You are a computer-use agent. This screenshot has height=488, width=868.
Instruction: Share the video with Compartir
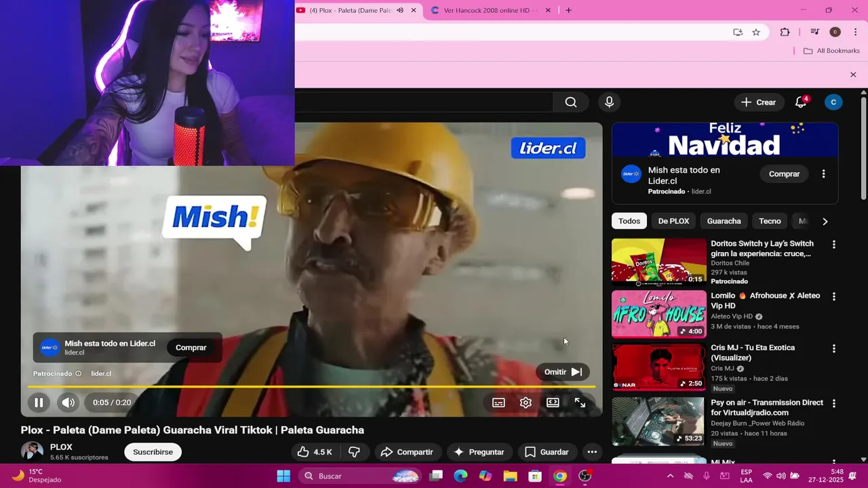click(408, 452)
